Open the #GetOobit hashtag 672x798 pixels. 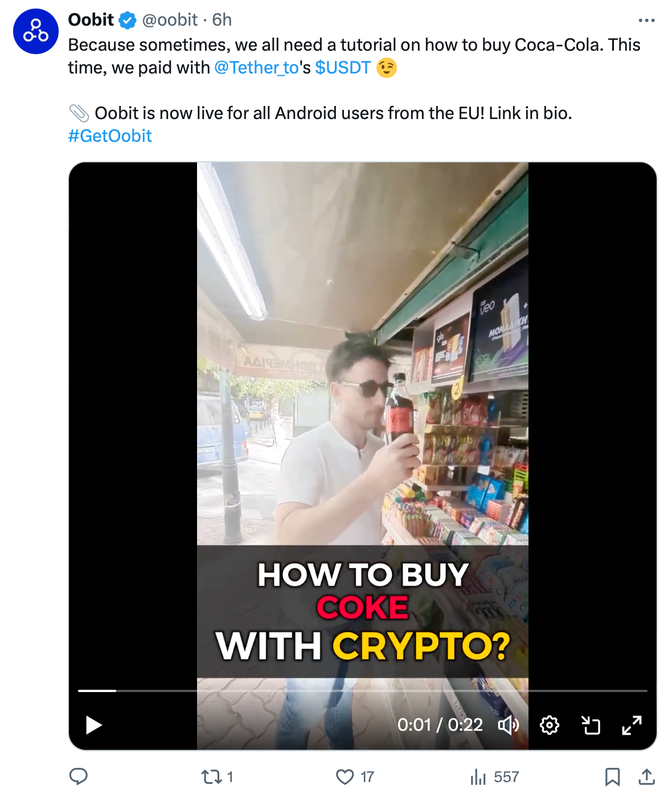tap(110, 136)
